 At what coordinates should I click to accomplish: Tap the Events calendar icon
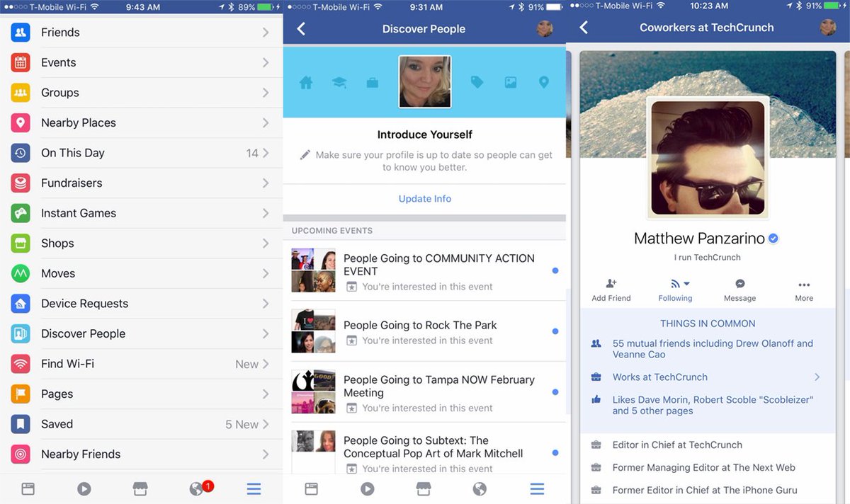[x=21, y=62]
